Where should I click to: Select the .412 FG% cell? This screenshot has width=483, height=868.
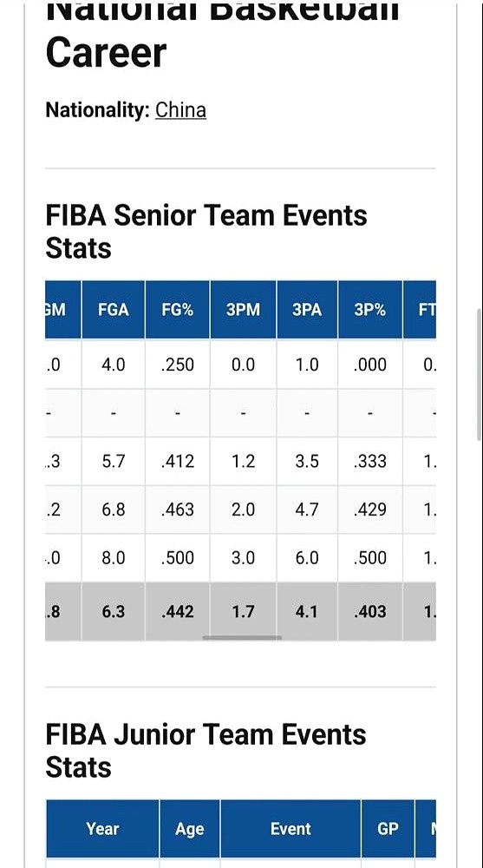178,461
